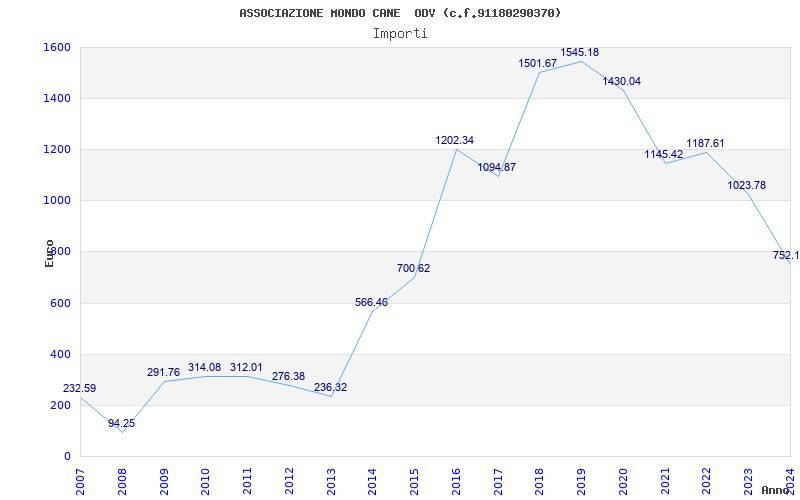Viewport: 800px width, 500px height.
Task: Click the 1202.34 data label
Action: click(x=455, y=140)
